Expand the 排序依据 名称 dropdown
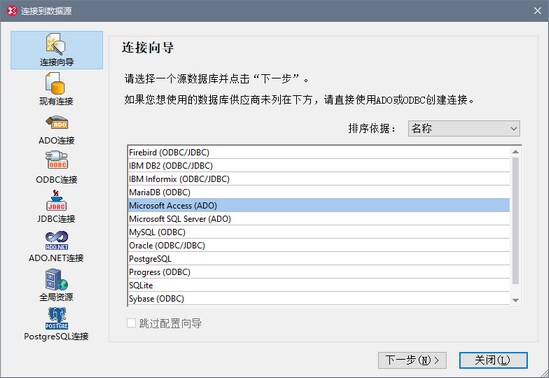Viewport: 549px width, 378px height. (464, 128)
